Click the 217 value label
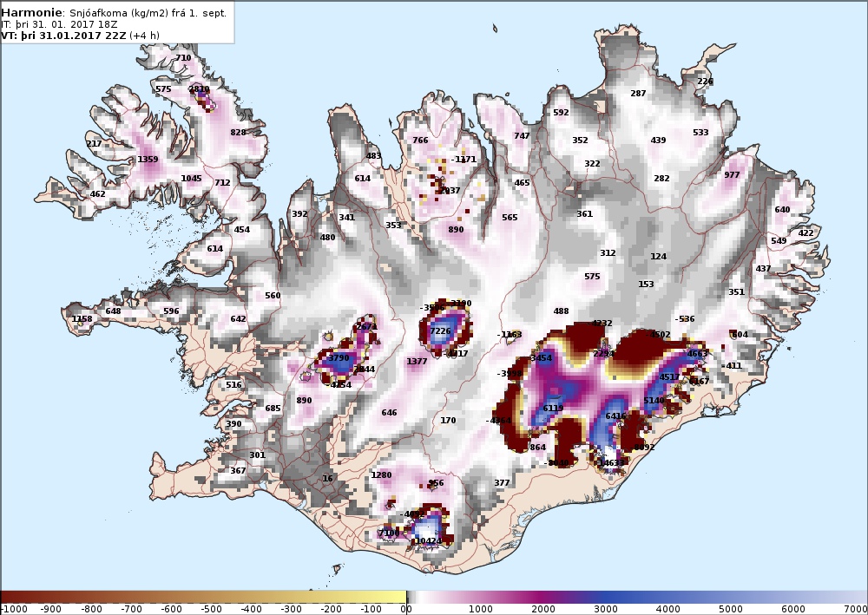Image resolution: width=868 pixels, height=615 pixels. (94, 143)
